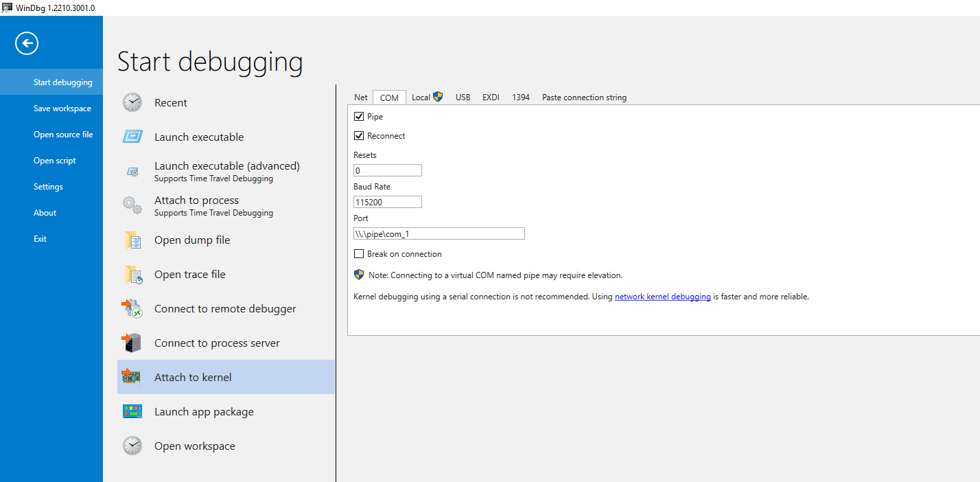Choose the Open trace file label

[x=190, y=275]
